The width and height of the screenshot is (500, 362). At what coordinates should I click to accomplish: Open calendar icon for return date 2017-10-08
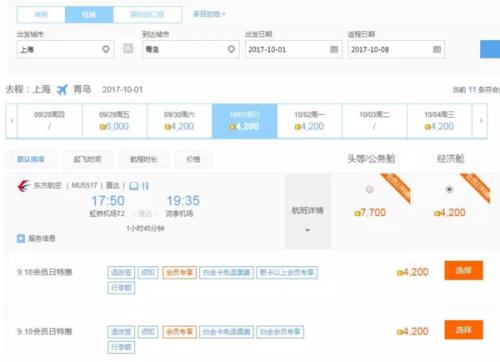click(437, 49)
